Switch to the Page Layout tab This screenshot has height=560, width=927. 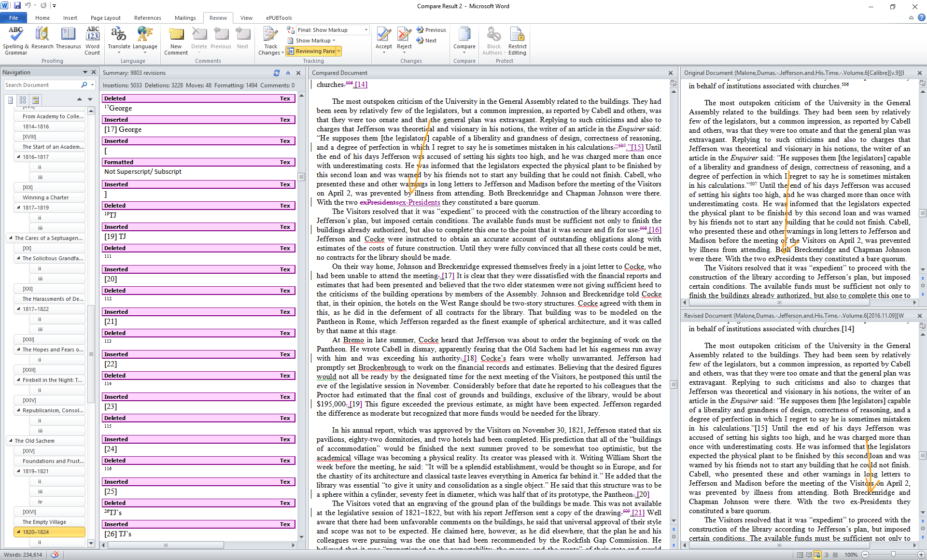point(105,18)
